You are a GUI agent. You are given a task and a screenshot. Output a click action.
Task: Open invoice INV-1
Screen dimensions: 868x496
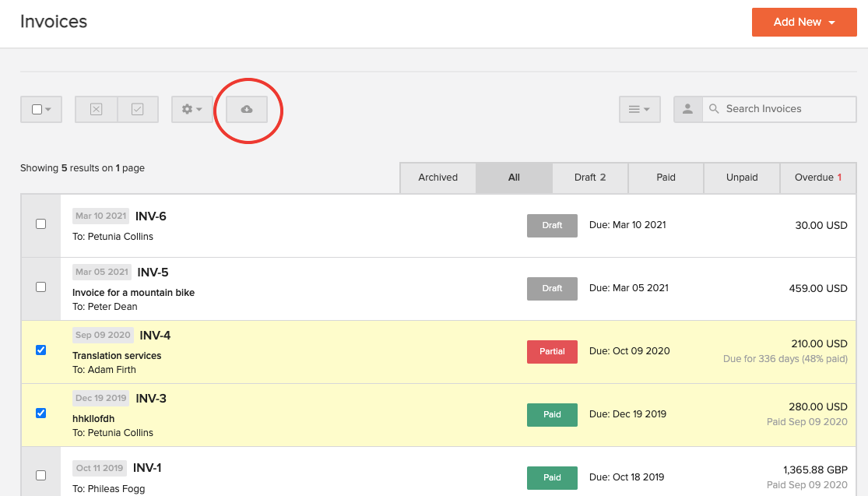[147, 468]
